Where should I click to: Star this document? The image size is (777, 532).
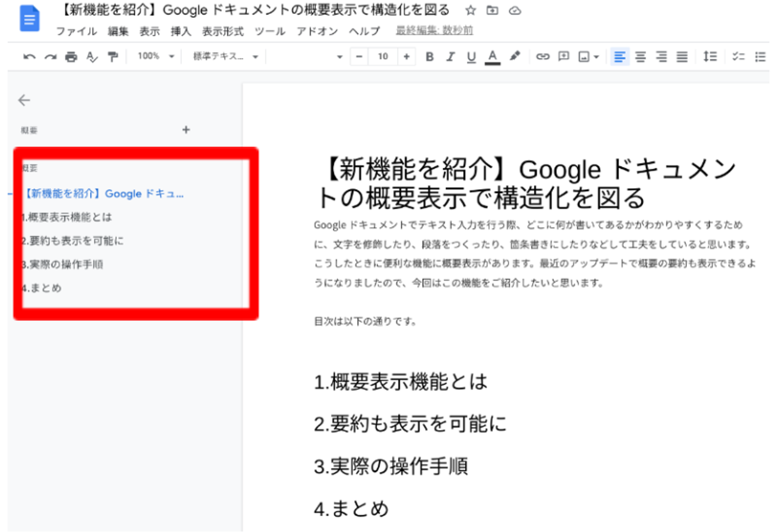(470, 10)
